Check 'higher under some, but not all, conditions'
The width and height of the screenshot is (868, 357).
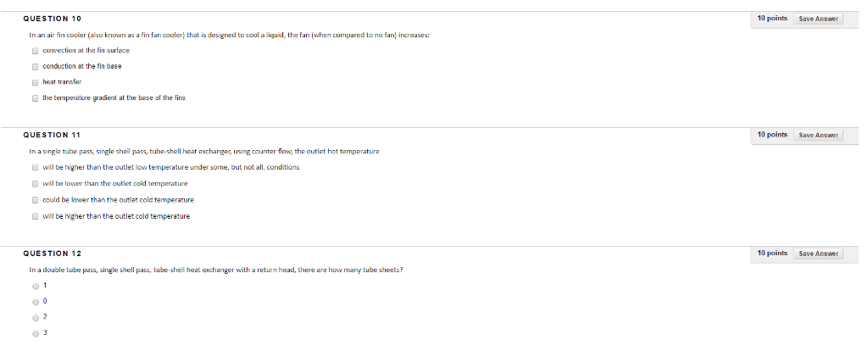coord(35,167)
